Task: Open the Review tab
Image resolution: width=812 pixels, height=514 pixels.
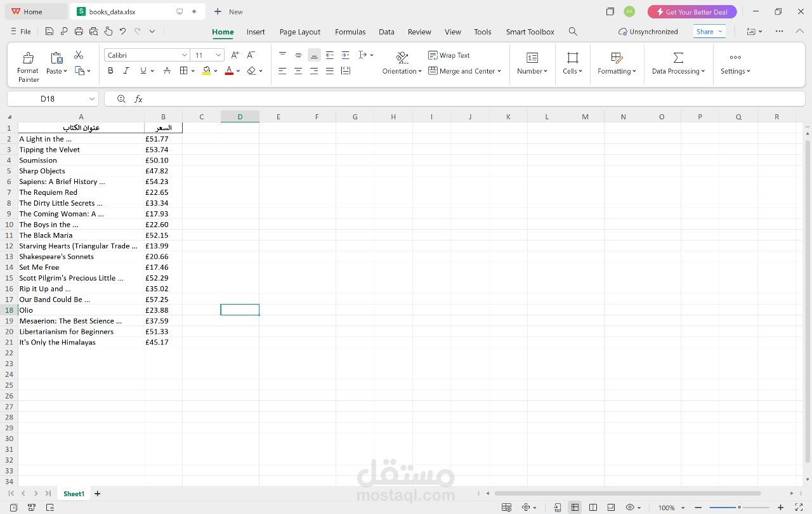Action: point(419,32)
